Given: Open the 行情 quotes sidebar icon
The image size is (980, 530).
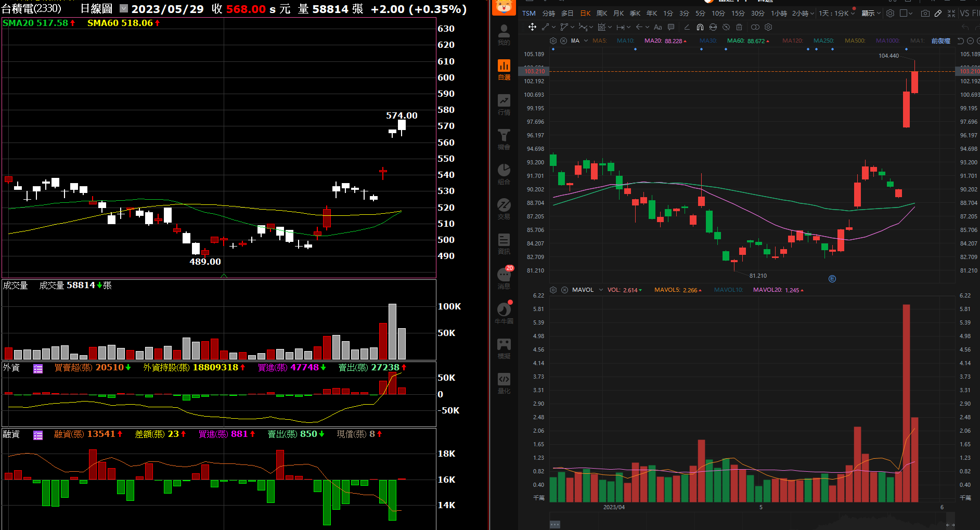Looking at the screenshot, I should (504, 104).
